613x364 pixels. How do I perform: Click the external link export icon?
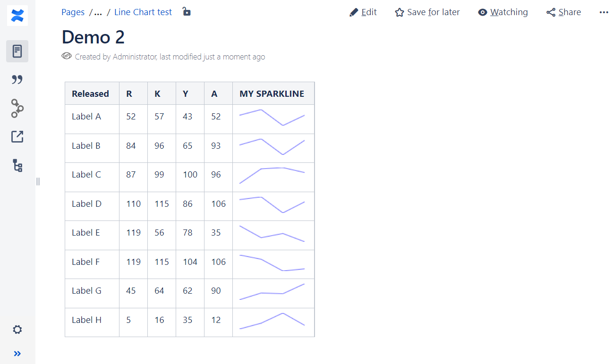click(x=17, y=136)
